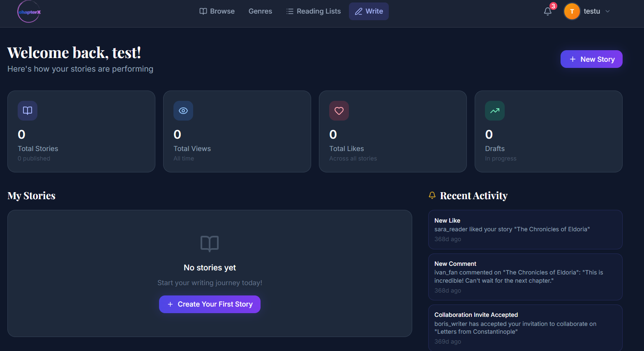Viewport: 644px width, 351px height.
Task: Expand the testu account dropdown chevron
Action: [x=608, y=12]
